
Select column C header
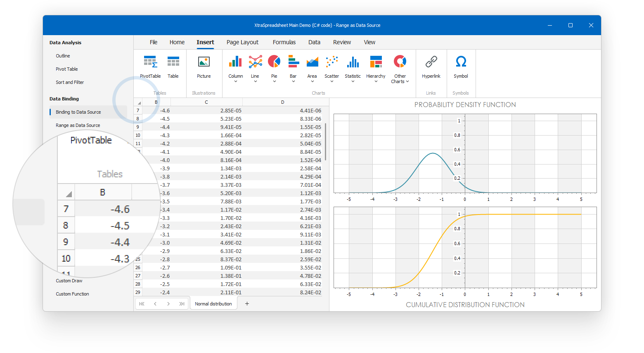coord(206,102)
